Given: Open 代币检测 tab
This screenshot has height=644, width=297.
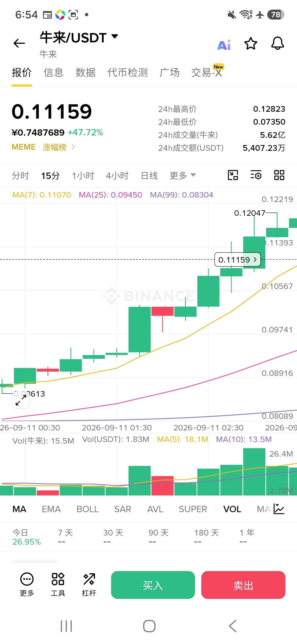Looking at the screenshot, I should (x=128, y=73).
